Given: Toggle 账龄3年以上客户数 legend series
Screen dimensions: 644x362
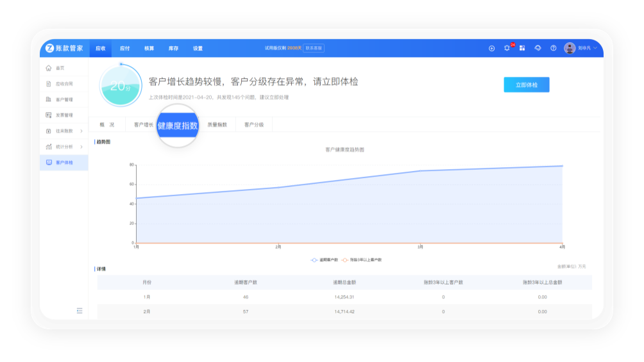Looking at the screenshot, I should tap(362, 259).
